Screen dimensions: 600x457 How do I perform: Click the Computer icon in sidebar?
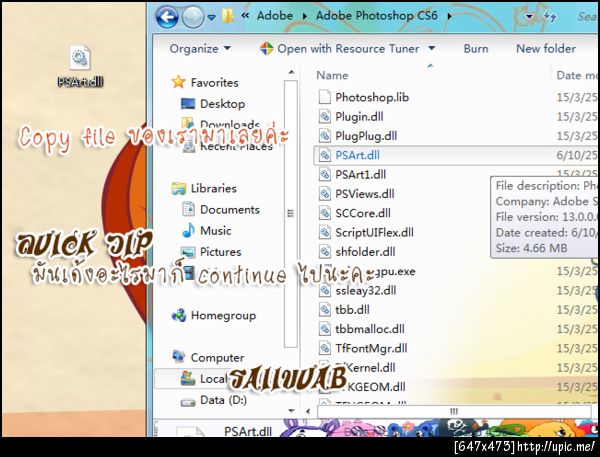point(179,357)
